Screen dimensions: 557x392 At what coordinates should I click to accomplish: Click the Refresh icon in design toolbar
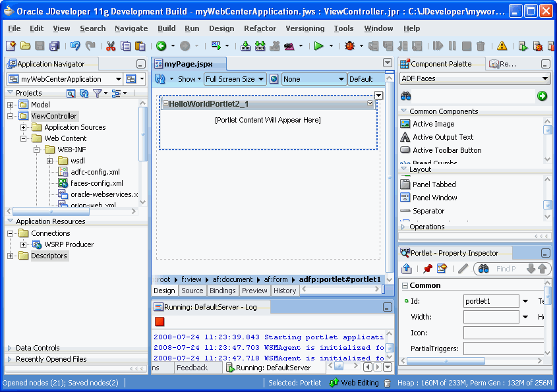coord(160,79)
